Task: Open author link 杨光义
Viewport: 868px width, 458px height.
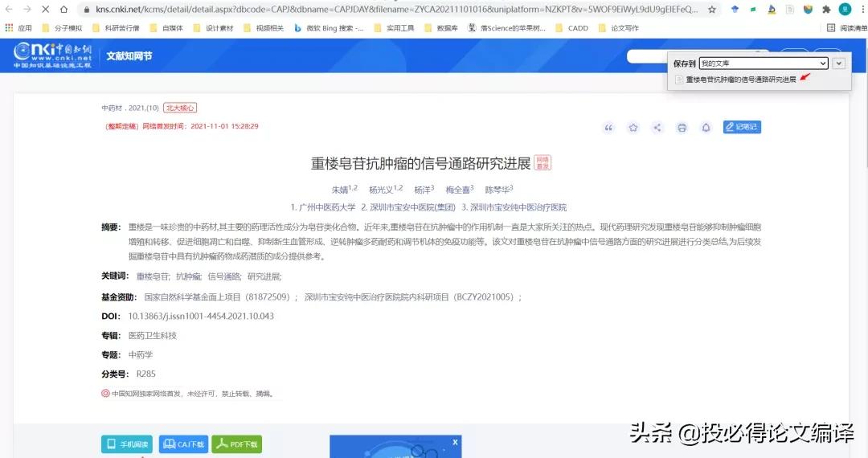Action: (382, 190)
